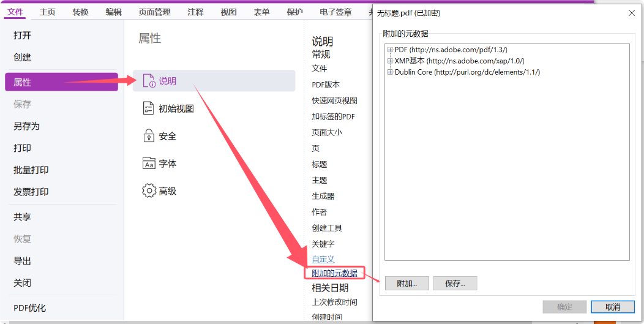Select 附加的元数据 in description list
The height and width of the screenshot is (324, 644).
point(334,273)
